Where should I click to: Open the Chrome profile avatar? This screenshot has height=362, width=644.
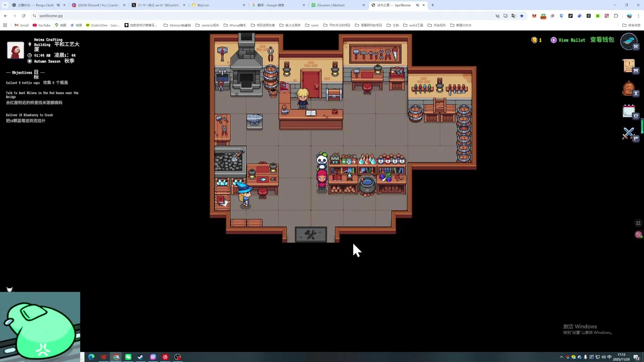click(629, 16)
